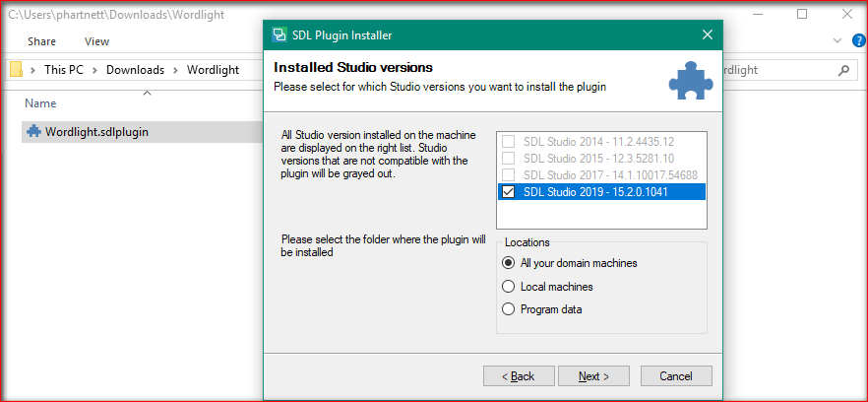Expand the breadcrumb arrow after This PC

click(x=94, y=70)
